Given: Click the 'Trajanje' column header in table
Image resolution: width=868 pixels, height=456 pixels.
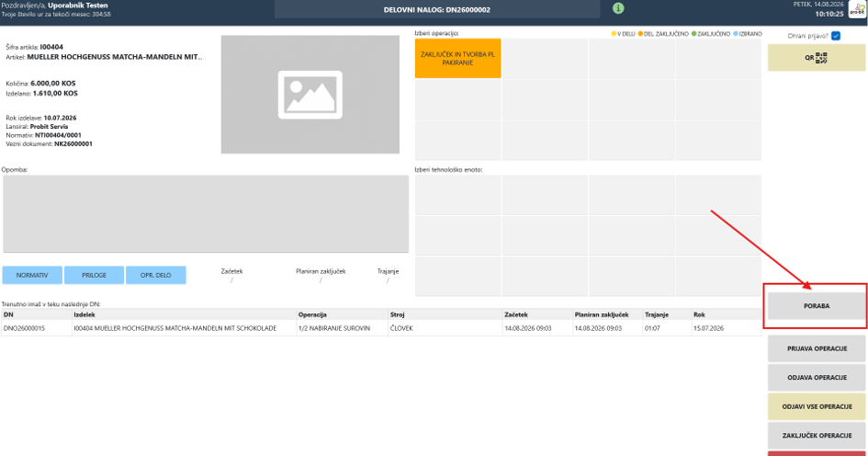Looking at the screenshot, I should (x=667, y=314).
